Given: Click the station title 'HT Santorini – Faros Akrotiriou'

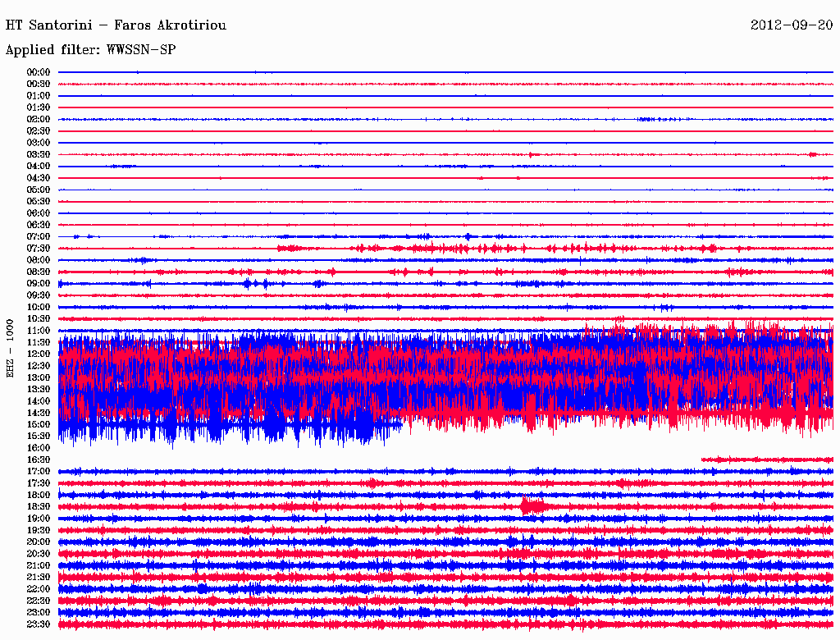Looking at the screenshot, I should tap(116, 25).
